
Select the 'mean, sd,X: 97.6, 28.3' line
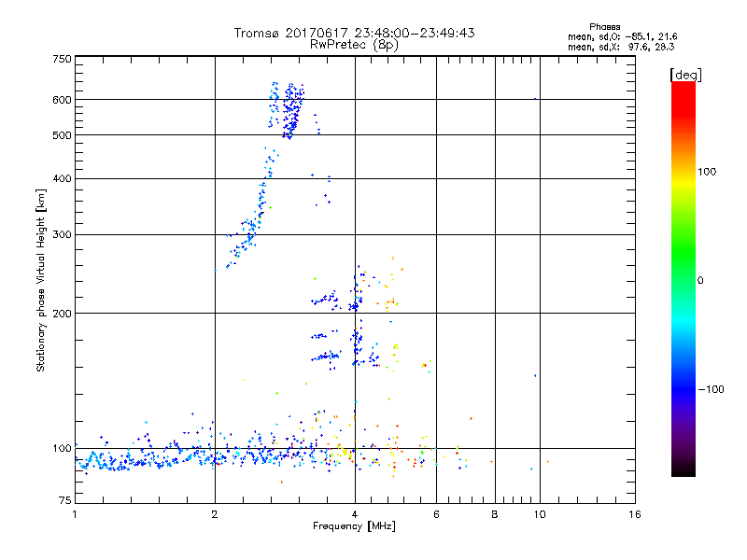621,47
